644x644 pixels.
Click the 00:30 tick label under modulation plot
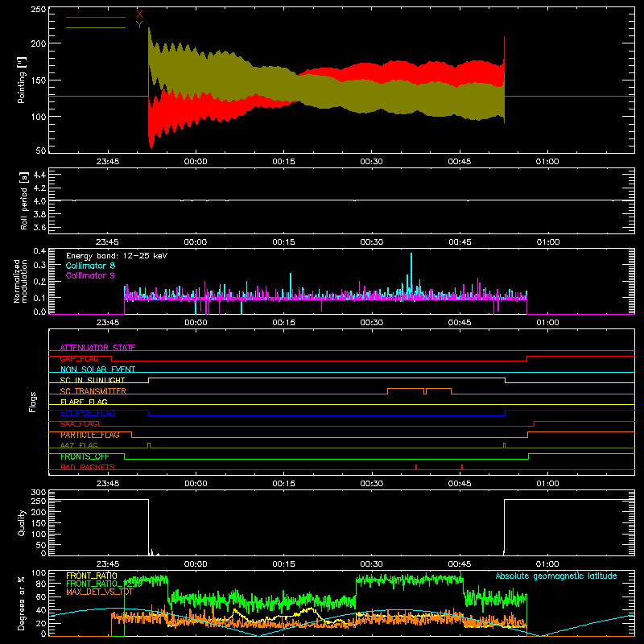[x=371, y=323]
